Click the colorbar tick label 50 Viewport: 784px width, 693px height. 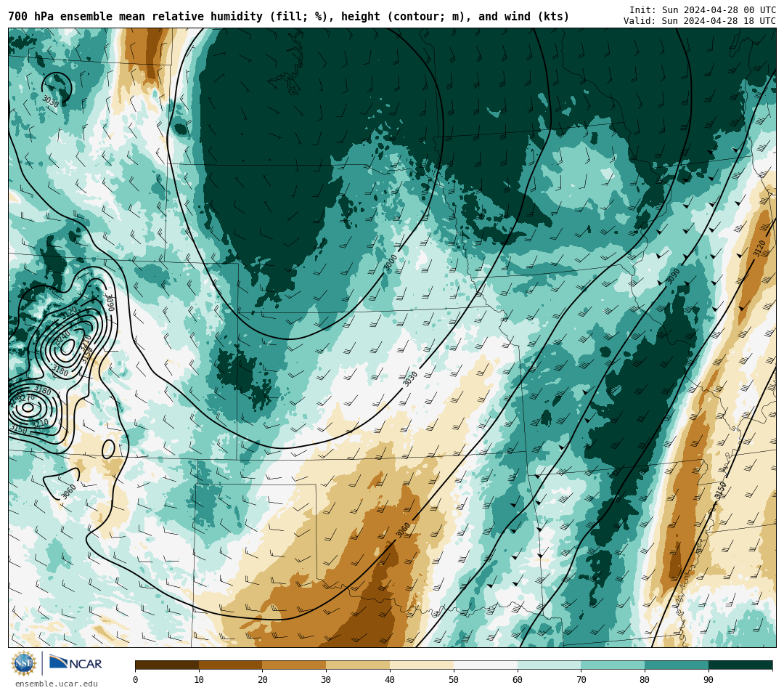pyautogui.click(x=454, y=679)
